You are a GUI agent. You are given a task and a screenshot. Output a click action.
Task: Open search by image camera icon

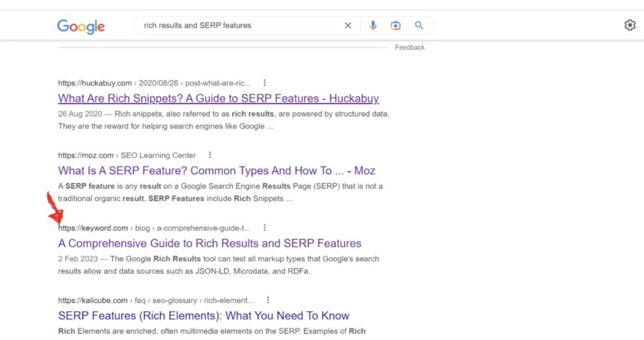coord(396,26)
